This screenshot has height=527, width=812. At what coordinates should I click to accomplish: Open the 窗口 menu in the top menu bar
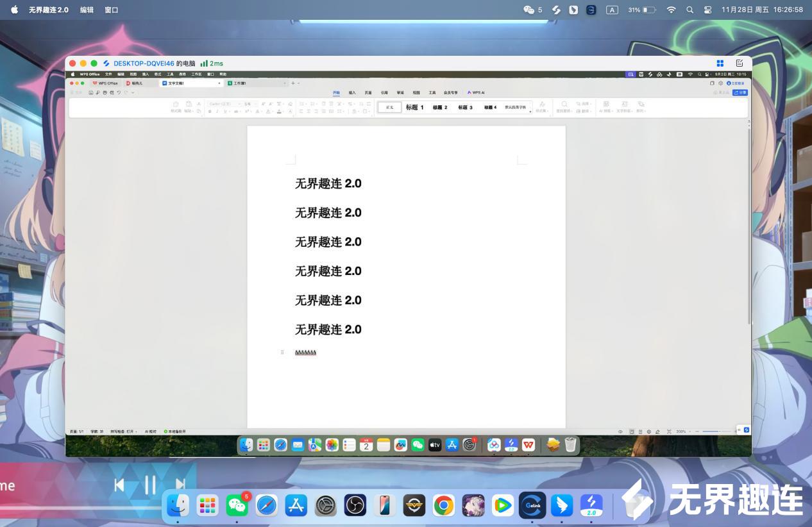click(x=112, y=10)
